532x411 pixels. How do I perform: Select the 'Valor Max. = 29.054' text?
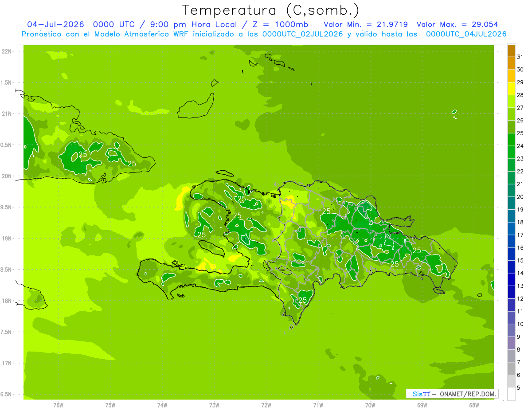(457, 24)
